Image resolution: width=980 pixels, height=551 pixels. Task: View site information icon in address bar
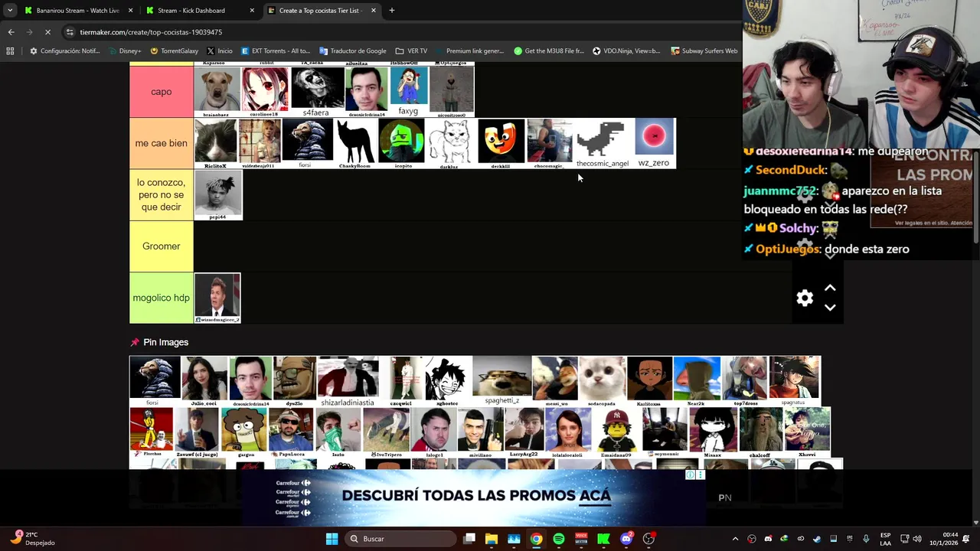click(x=70, y=32)
